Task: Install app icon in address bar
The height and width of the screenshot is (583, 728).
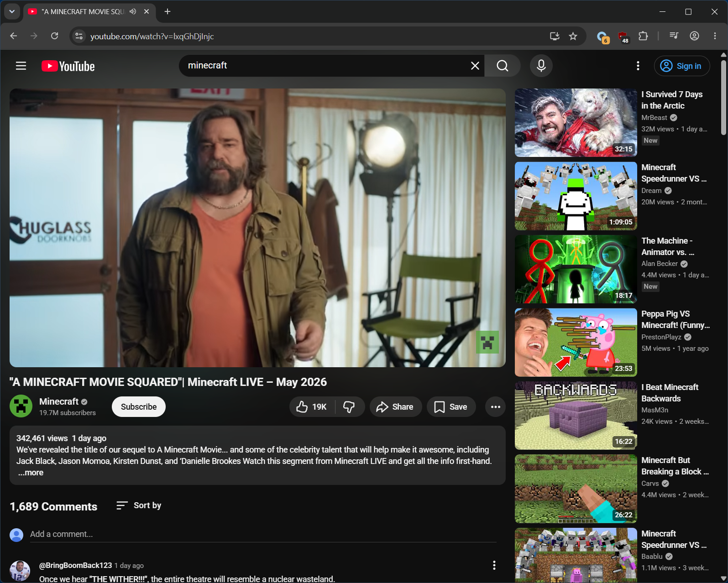Action: (x=555, y=36)
